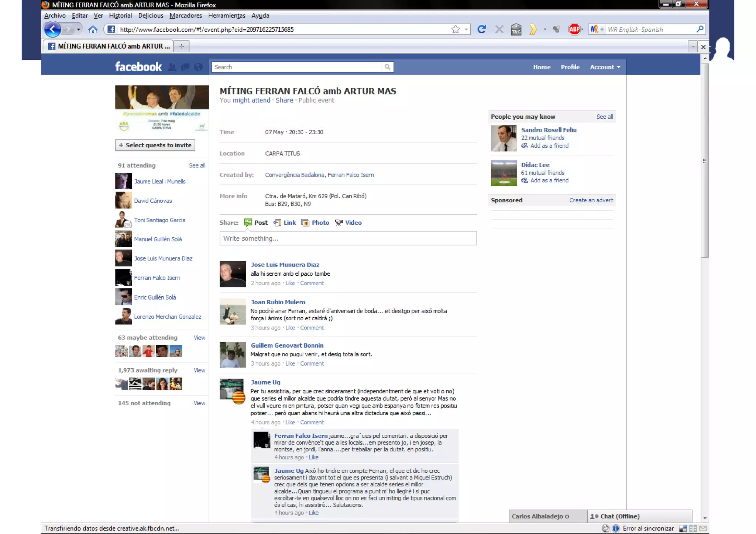Click Select guests to invite button
The width and height of the screenshot is (756, 534).
(155, 145)
